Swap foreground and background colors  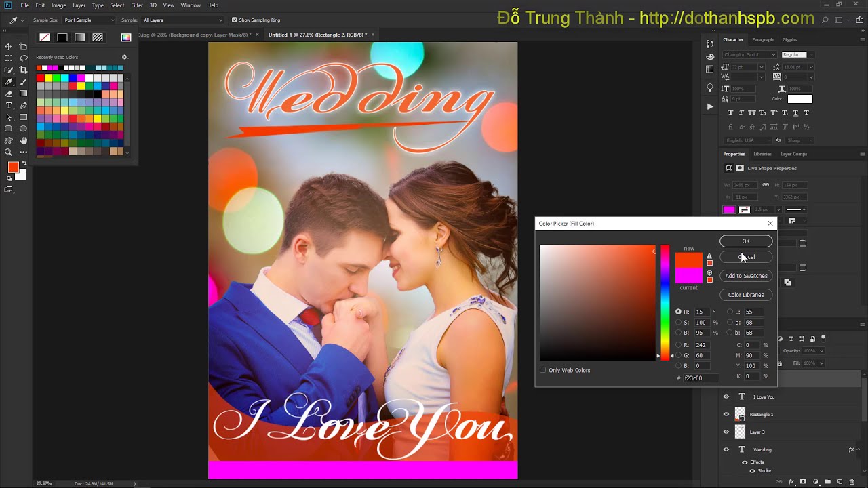(24, 163)
